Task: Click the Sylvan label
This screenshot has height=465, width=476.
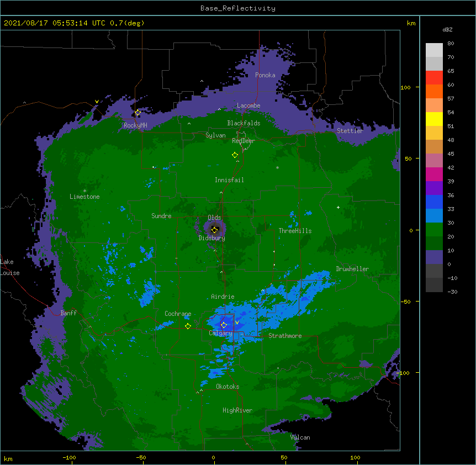Action: [215, 135]
